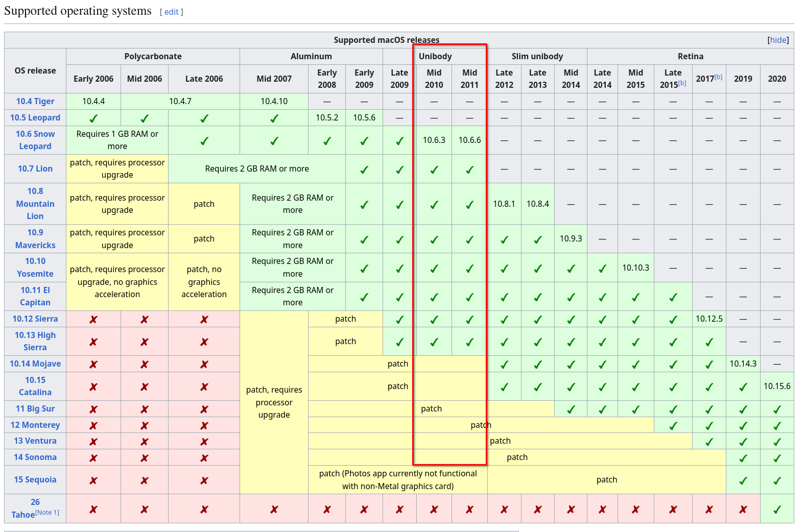Click the red X in Sierra Early 2006 cell

point(93,319)
